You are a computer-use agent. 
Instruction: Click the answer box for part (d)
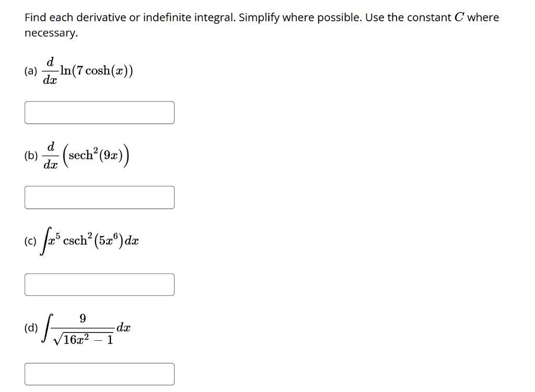tap(99, 373)
